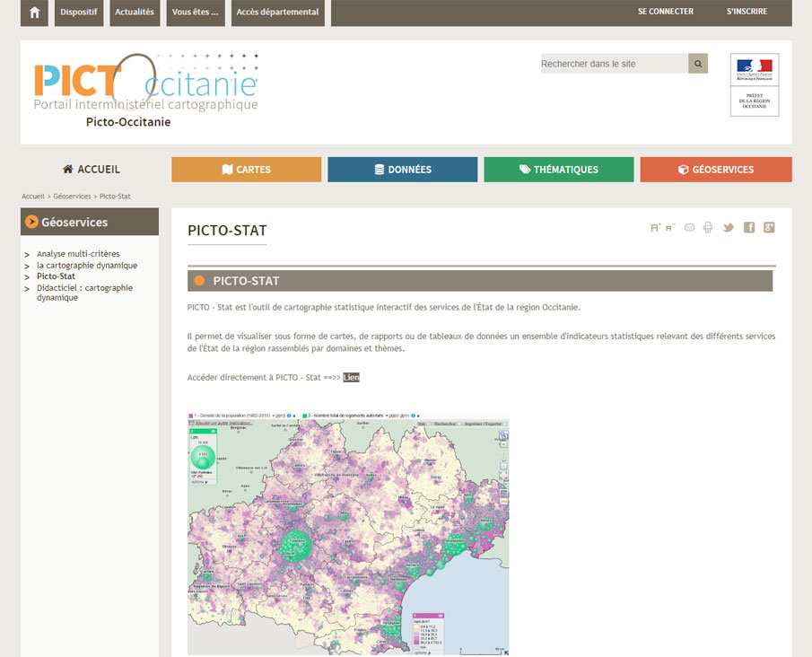Viewport: 812px width, 657px height.
Task: Share the page on Google Plus
Action: (769, 227)
